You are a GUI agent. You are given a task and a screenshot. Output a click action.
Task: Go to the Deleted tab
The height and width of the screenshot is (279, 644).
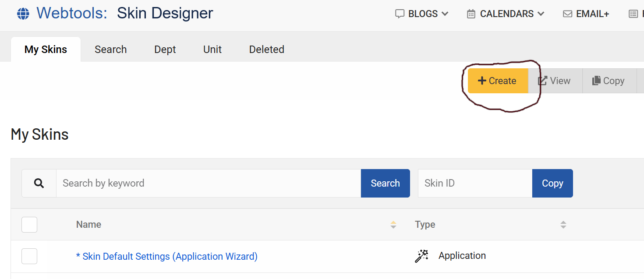266,49
